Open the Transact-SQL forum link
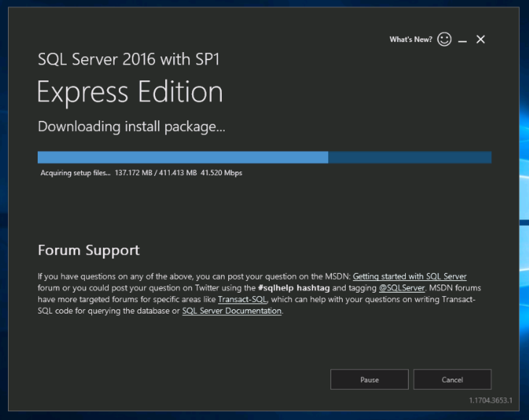The image size is (529, 420). (x=242, y=299)
